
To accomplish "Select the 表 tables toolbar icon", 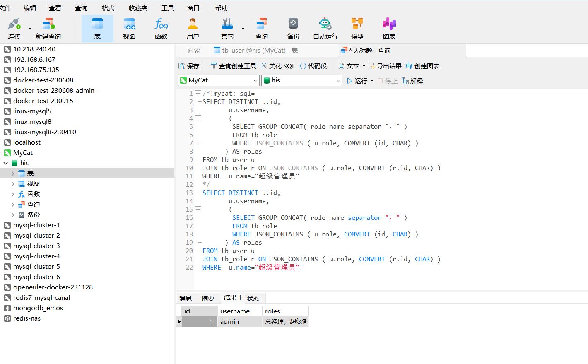I will click(x=97, y=29).
